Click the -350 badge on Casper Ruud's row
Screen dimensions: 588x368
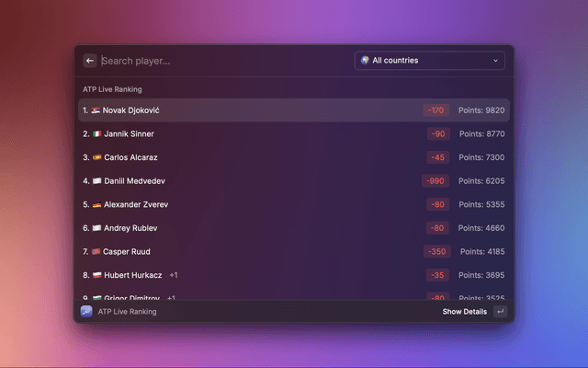pos(435,251)
